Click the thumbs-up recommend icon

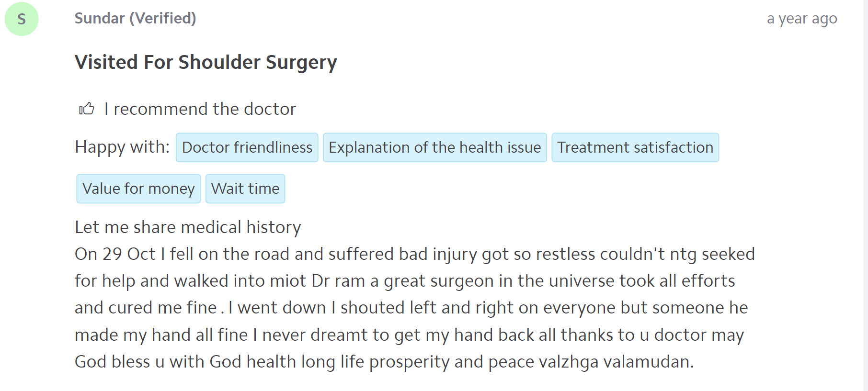pyautogui.click(x=87, y=109)
